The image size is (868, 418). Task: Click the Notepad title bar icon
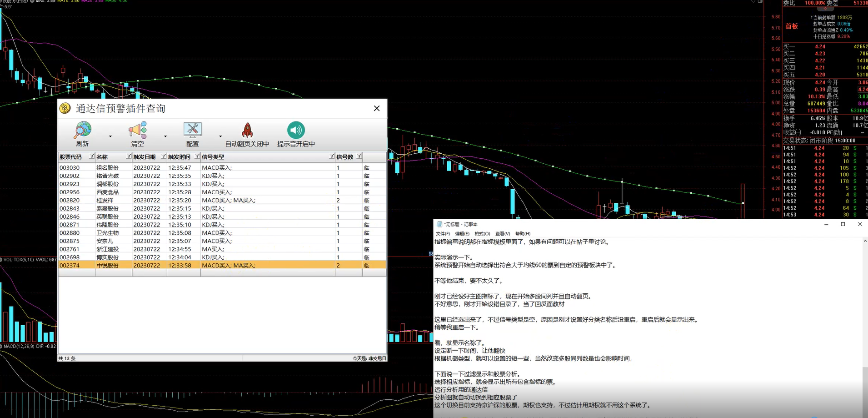(439, 224)
